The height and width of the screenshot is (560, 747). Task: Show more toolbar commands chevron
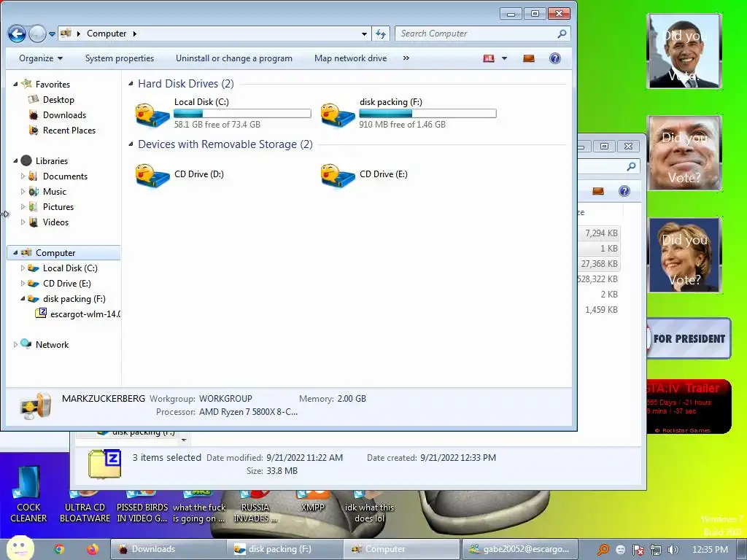point(406,58)
